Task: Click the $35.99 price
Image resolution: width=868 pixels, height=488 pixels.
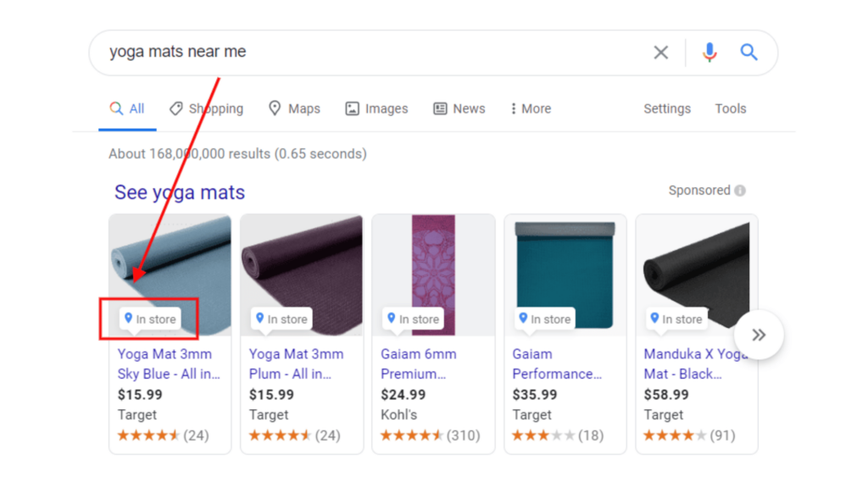Action: tap(535, 395)
